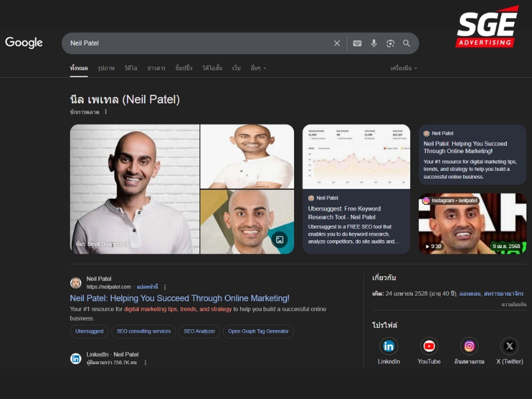Click the Neil Patel favicon beside neilpatel.com
The image size is (532, 399).
pos(76,283)
